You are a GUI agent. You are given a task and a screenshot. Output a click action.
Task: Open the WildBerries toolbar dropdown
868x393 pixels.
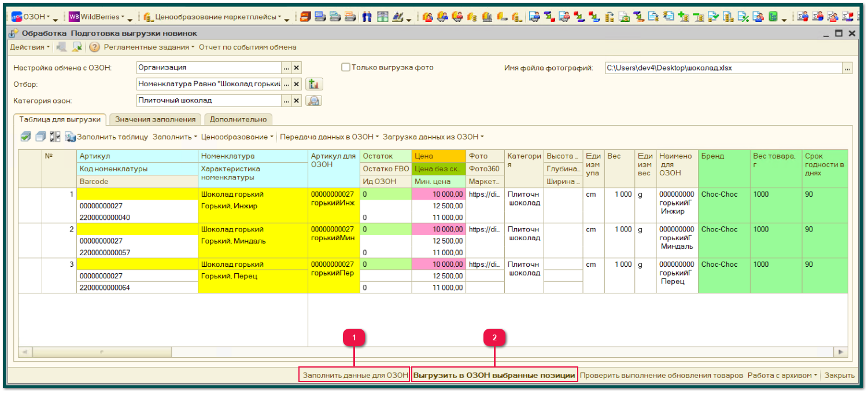tap(97, 17)
